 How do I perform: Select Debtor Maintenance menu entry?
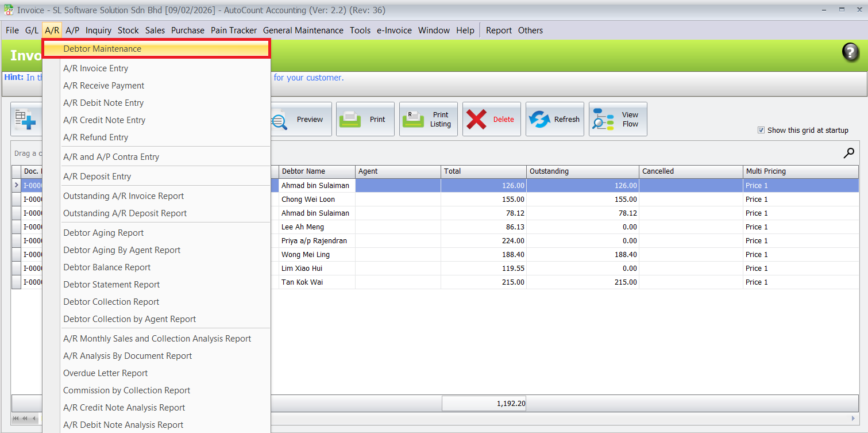(x=102, y=49)
